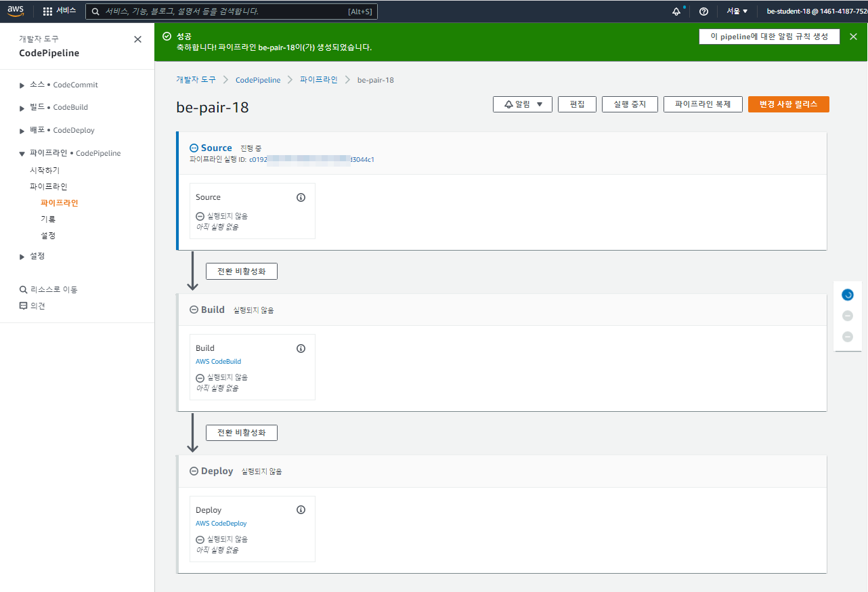868x592 pixels.
Task: Jump to Source stage via blue progress indicator
Action: pyautogui.click(x=848, y=295)
